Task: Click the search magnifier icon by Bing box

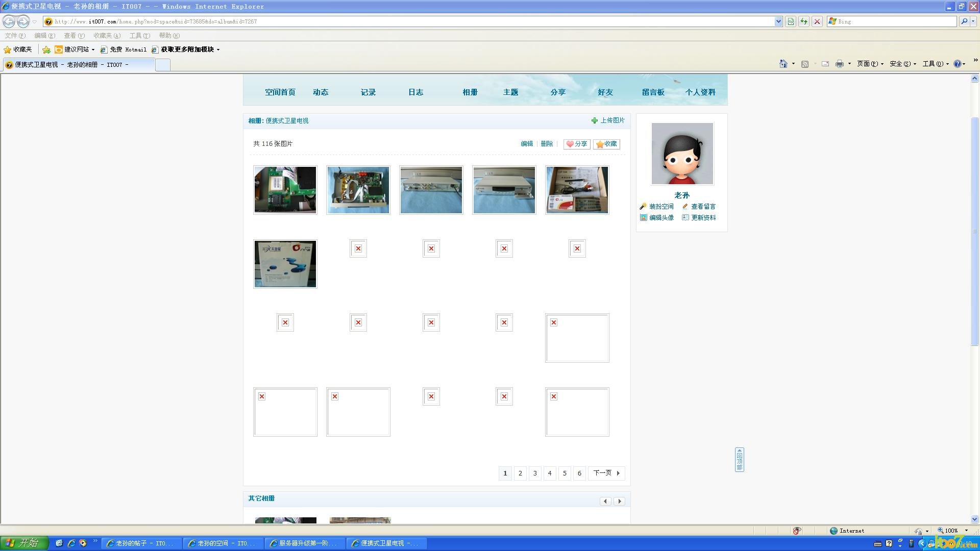Action: pyautogui.click(x=964, y=21)
